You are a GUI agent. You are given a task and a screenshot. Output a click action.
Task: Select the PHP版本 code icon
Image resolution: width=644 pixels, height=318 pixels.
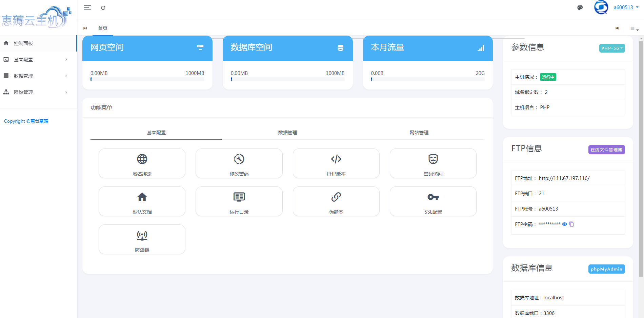336,159
